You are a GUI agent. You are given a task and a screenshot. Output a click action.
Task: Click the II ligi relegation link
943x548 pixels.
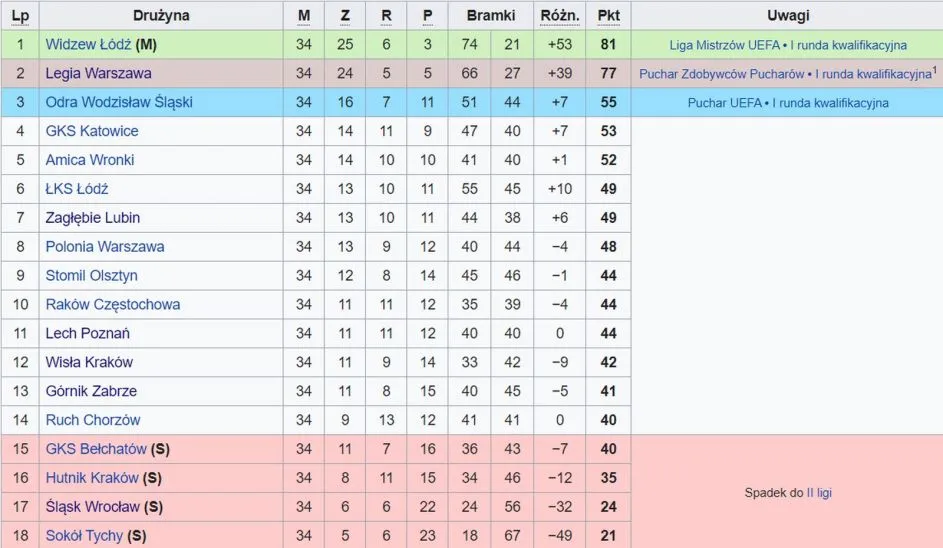click(x=819, y=493)
